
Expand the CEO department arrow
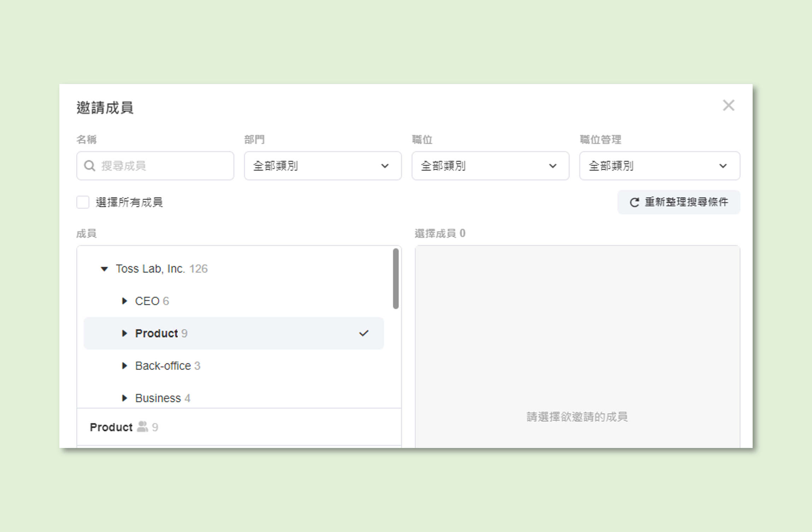tap(124, 301)
